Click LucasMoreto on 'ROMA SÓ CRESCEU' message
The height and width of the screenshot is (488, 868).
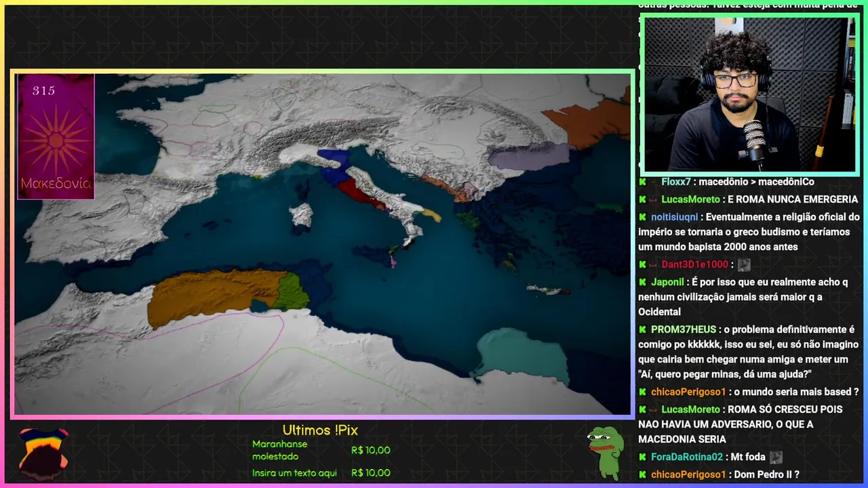click(x=691, y=409)
